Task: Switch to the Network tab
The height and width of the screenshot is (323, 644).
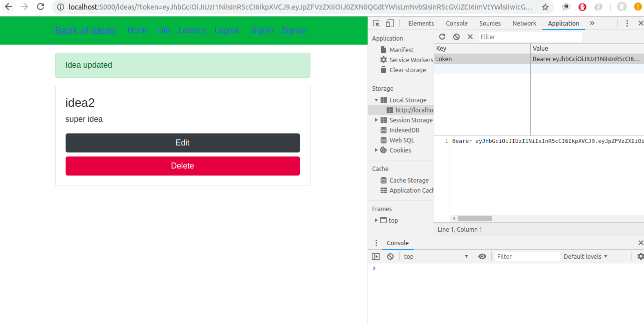Action: click(524, 23)
